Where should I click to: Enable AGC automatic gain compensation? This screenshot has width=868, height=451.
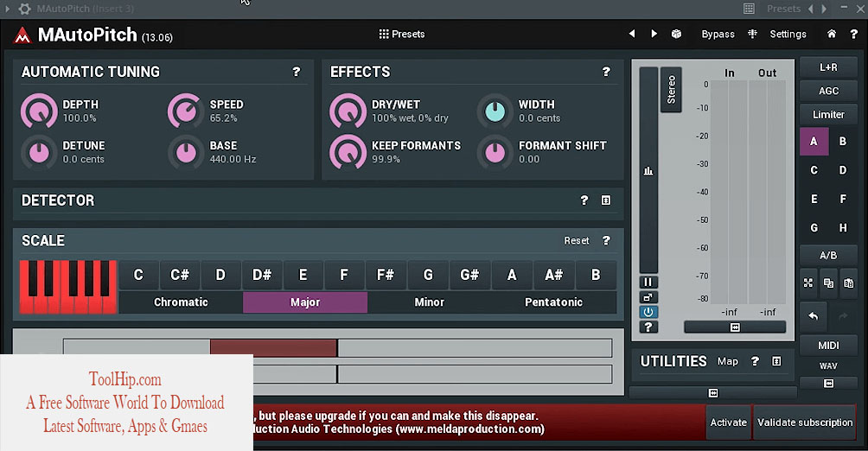point(828,91)
